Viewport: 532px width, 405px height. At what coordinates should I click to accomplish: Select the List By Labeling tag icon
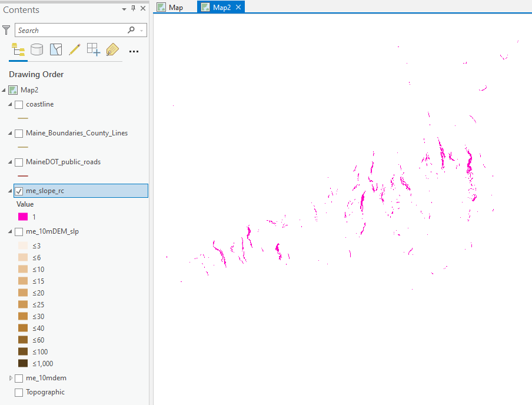[112, 50]
